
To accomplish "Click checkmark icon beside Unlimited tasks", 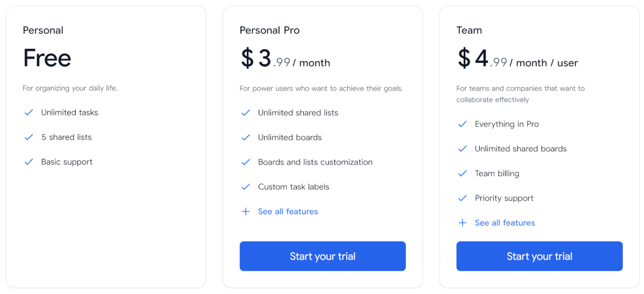I will tap(29, 113).
